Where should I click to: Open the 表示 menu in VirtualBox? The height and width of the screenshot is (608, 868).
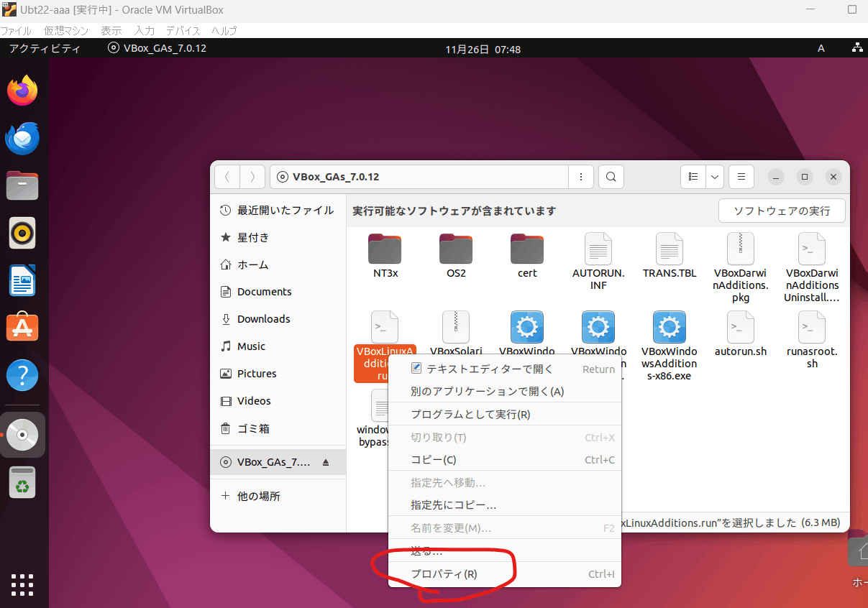[x=111, y=31]
